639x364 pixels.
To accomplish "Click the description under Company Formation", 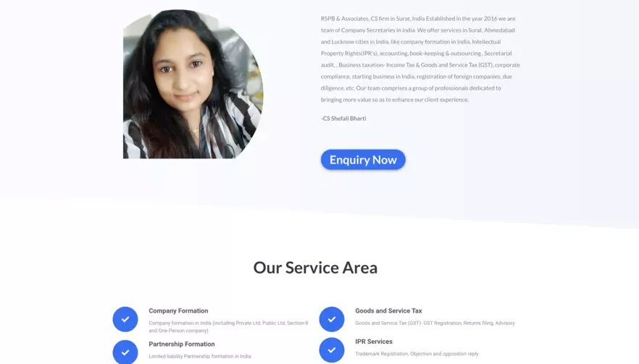I will pyautogui.click(x=228, y=326).
